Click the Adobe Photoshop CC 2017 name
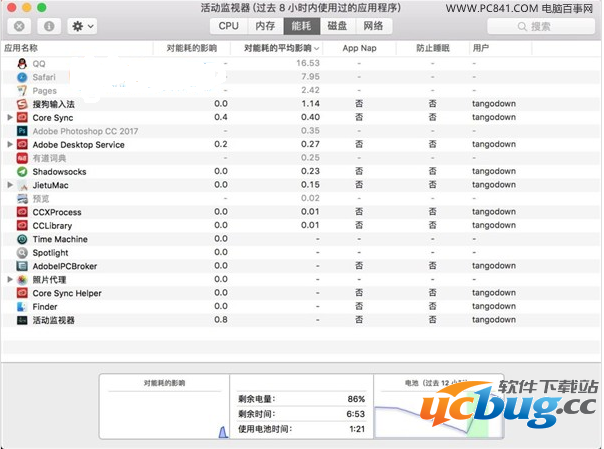604x449 pixels. click(x=85, y=131)
